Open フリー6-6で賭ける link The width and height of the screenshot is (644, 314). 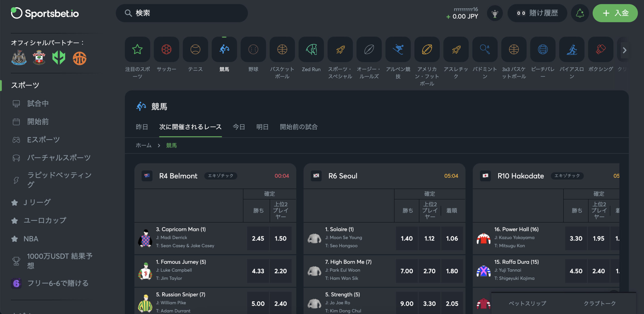tap(58, 283)
